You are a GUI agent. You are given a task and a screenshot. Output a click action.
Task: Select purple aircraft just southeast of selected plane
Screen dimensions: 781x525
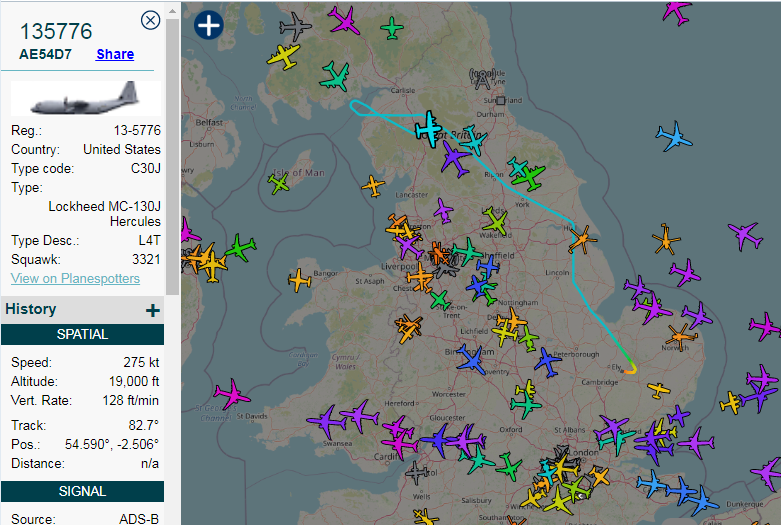455,159
